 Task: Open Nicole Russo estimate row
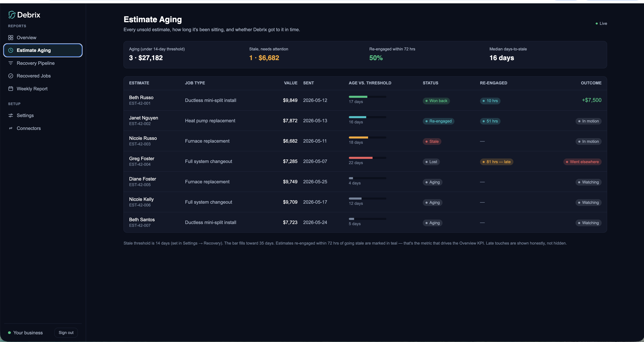coord(365,141)
